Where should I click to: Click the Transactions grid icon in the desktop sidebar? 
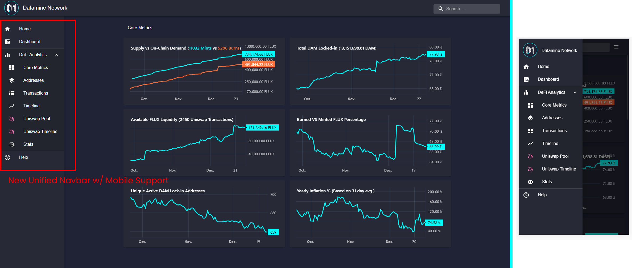(x=12, y=93)
